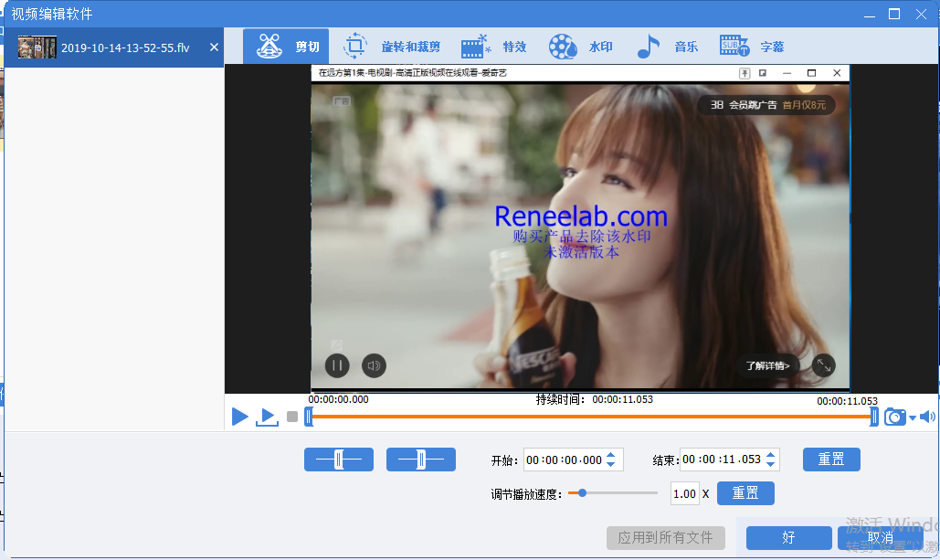Increase the 开始 start time

click(x=611, y=454)
